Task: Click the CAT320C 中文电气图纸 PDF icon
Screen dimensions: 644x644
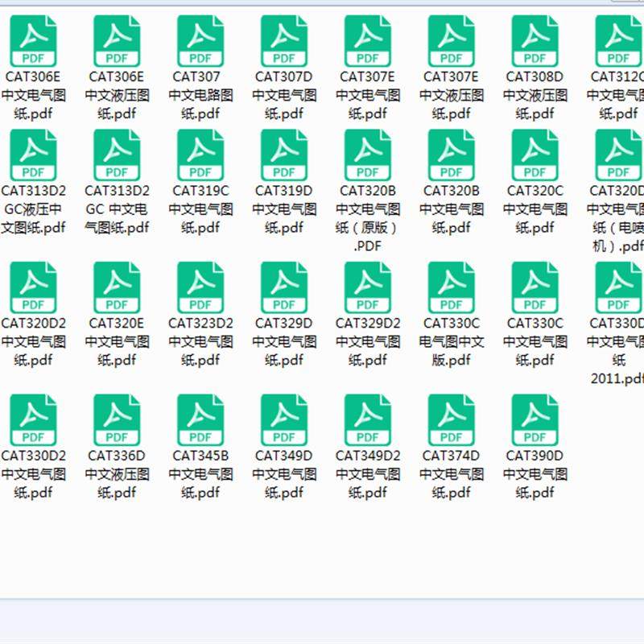Action: pyautogui.click(x=535, y=155)
